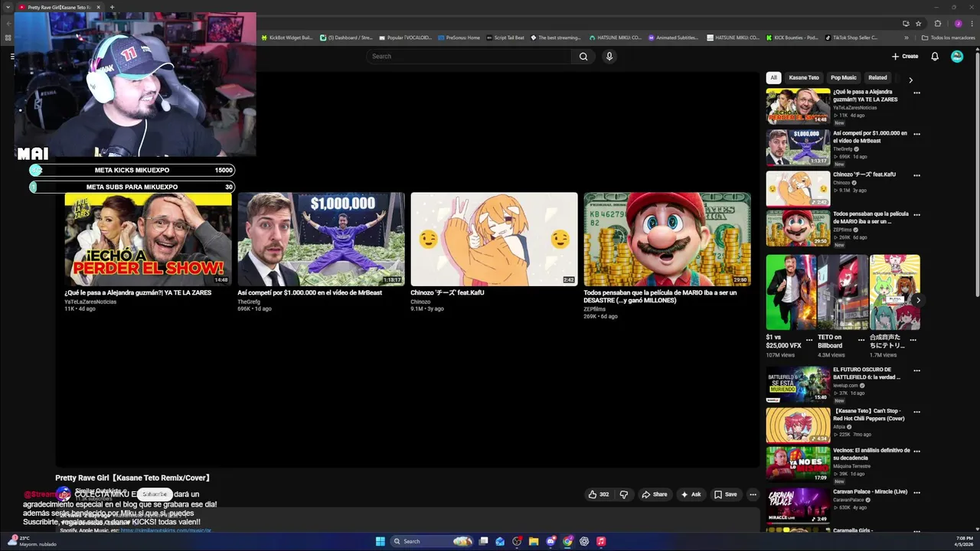
Task: Open sidebar Red Hot Chili Peppers cover
Action: click(x=869, y=415)
